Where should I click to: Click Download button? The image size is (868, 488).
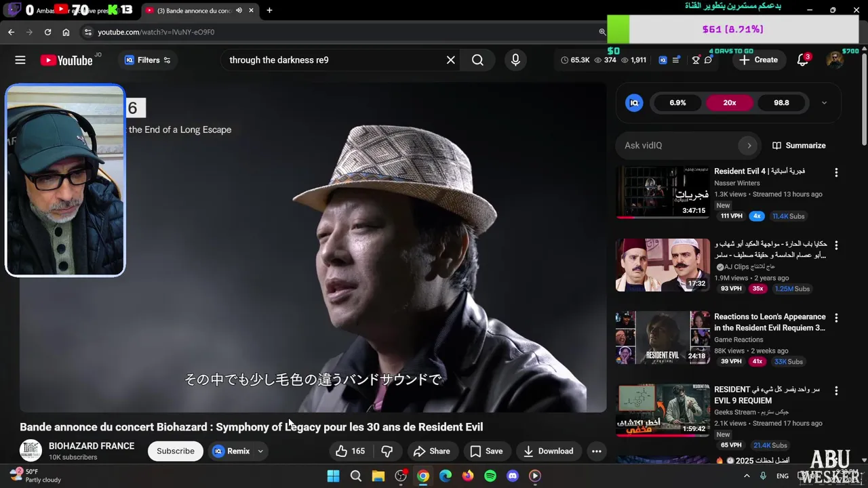pos(548,451)
